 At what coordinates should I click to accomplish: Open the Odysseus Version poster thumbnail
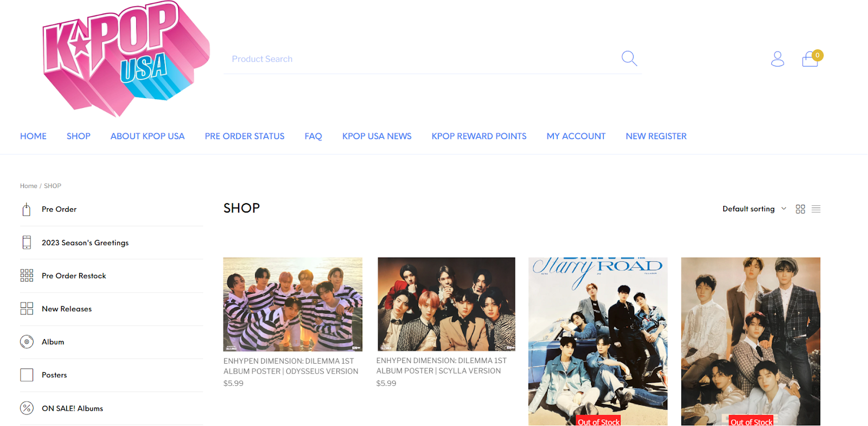click(293, 304)
